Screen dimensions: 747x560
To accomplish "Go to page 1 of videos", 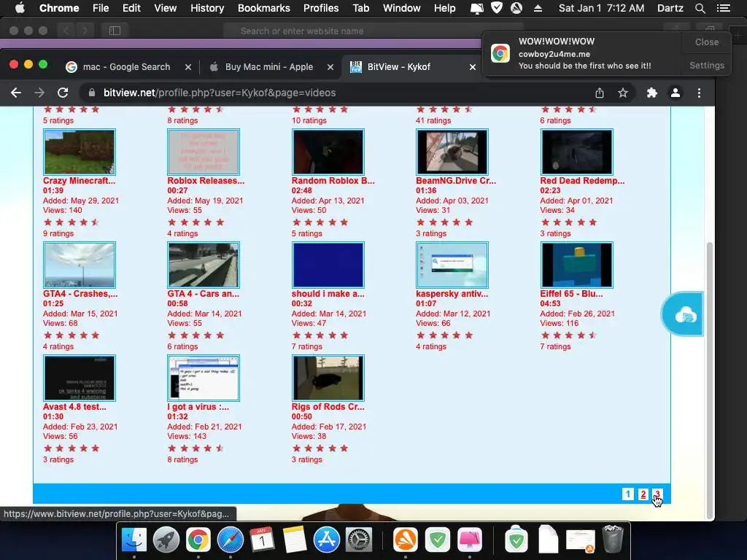I will tap(628, 494).
